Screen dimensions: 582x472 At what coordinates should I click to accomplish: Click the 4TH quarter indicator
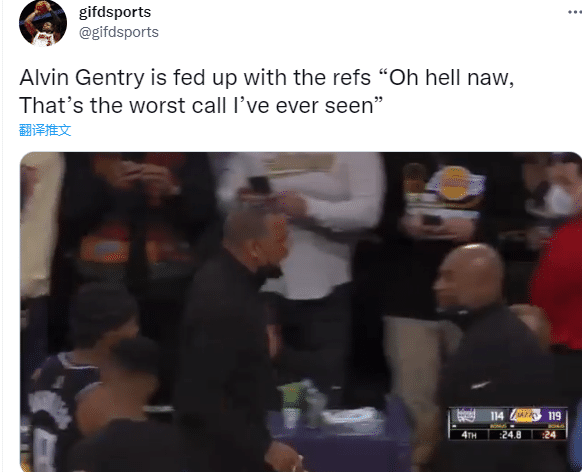(468, 435)
